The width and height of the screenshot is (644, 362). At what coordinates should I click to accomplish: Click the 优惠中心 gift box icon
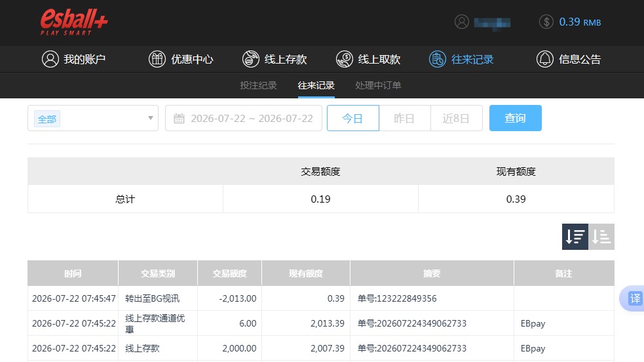point(157,59)
